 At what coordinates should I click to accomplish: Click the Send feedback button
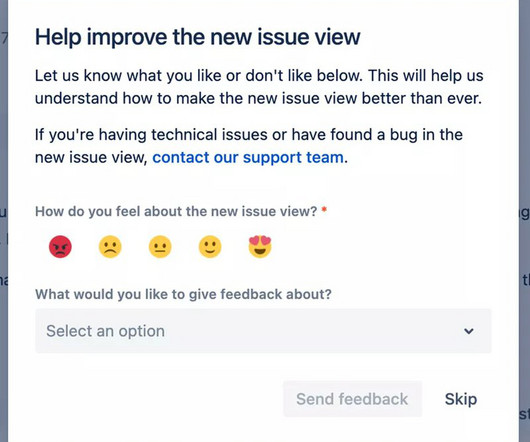tap(352, 399)
